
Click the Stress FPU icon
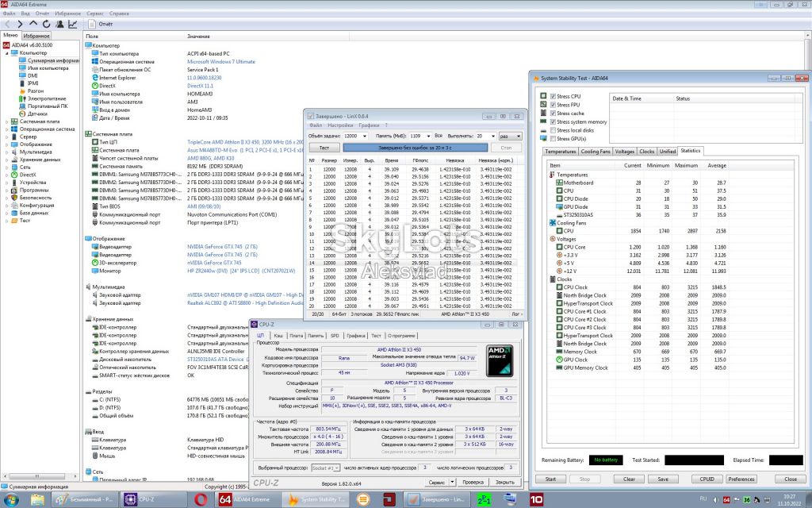click(543, 104)
